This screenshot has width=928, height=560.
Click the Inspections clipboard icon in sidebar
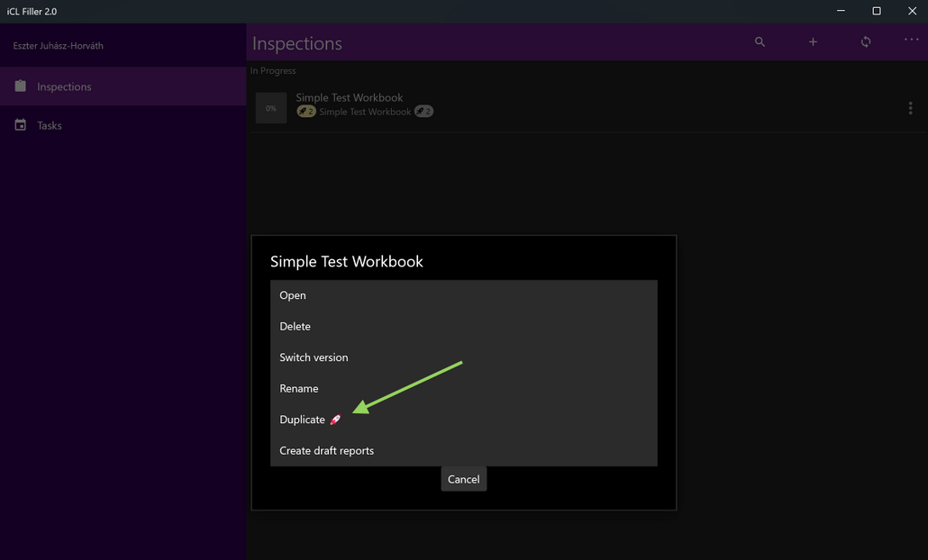20,86
